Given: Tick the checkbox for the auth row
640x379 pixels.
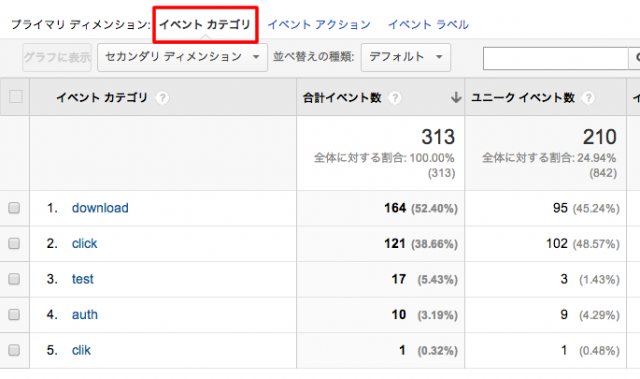Looking at the screenshot, I should 14,315.
